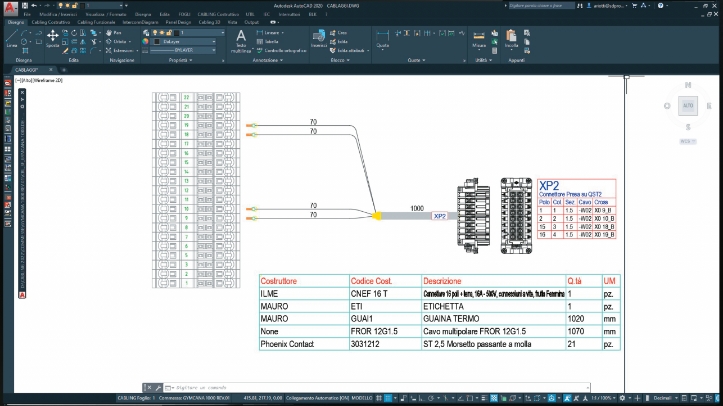The height and width of the screenshot is (406, 723).
Task: Toggle polar tracking in status bar
Action: pyautogui.click(x=431, y=398)
